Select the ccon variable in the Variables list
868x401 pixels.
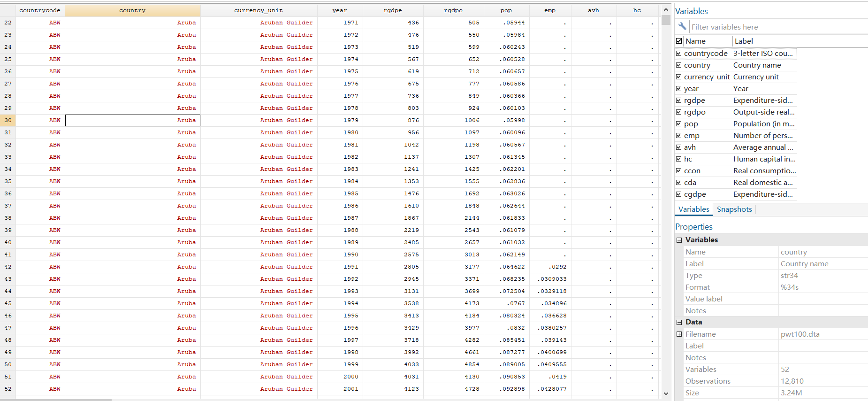point(692,171)
